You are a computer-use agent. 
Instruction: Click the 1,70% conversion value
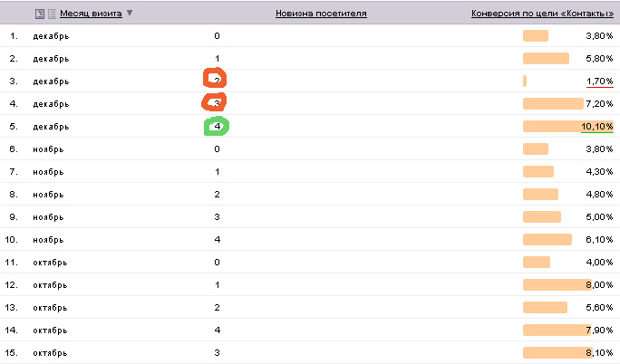click(x=599, y=81)
